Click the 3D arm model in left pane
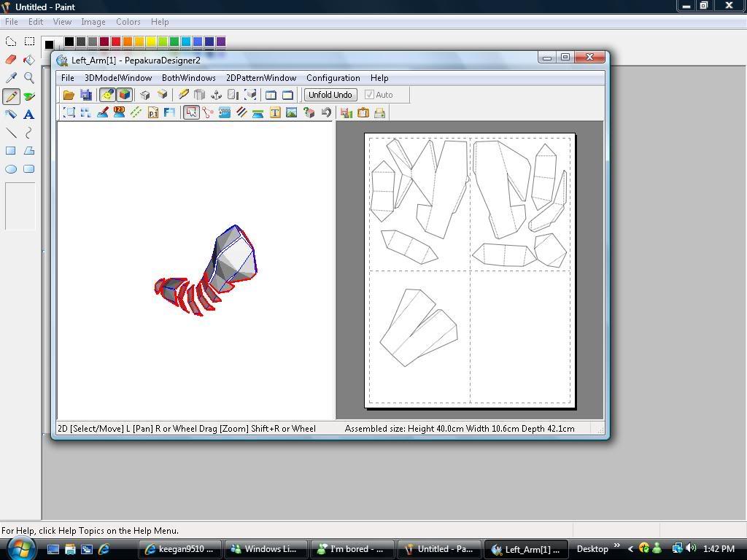 [206, 271]
